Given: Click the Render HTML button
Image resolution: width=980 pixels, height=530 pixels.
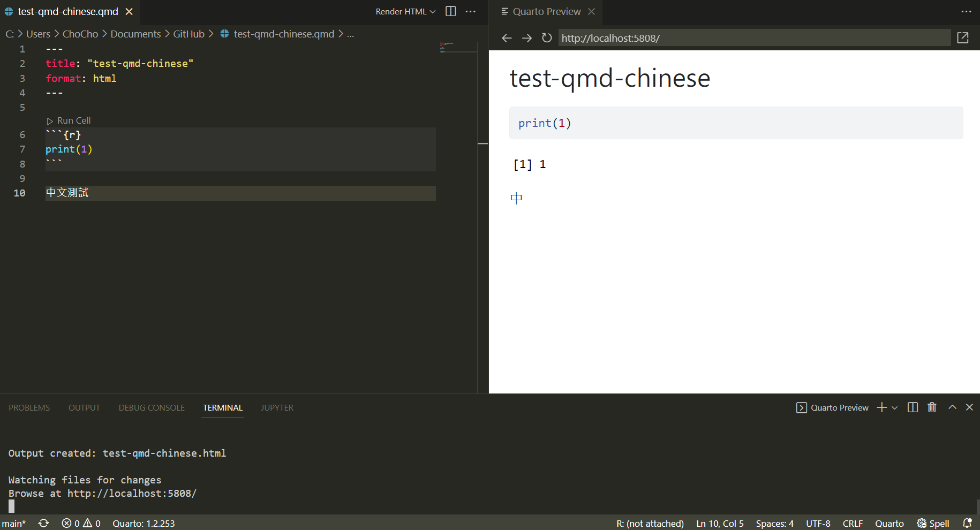Looking at the screenshot, I should pos(401,11).
